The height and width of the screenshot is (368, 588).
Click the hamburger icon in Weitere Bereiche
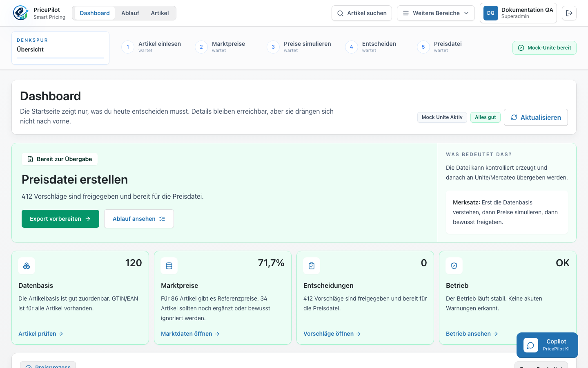(406, 13)
